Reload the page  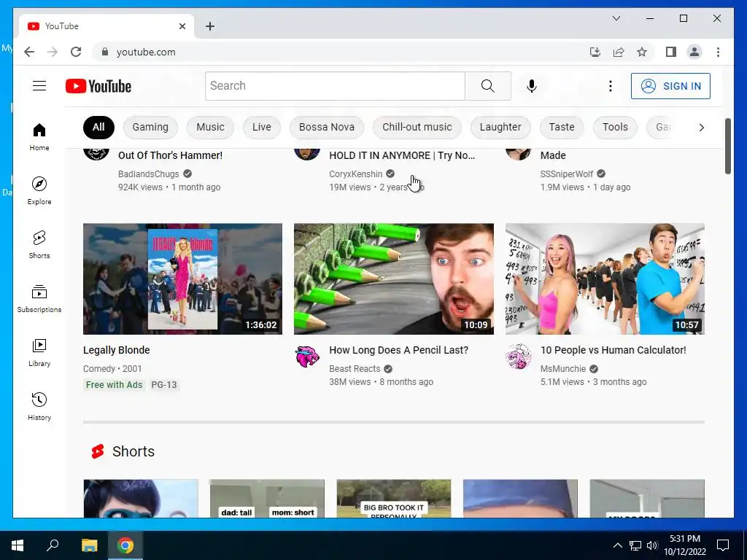click(x=76, y=52)
